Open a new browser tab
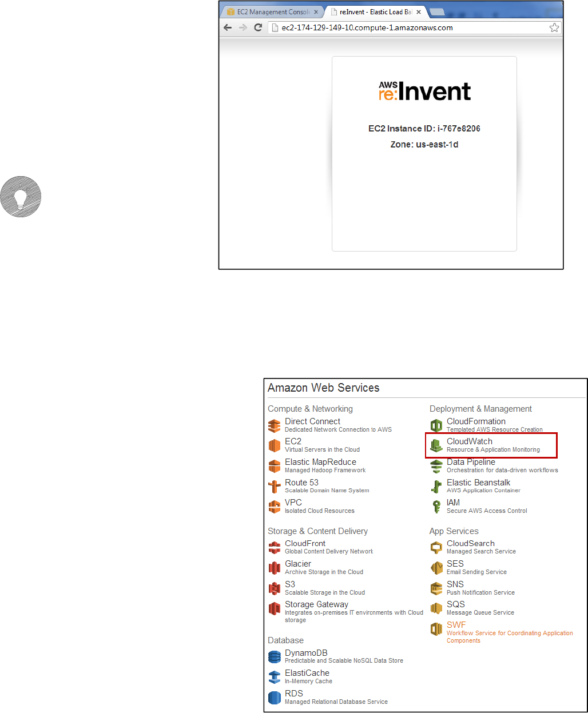The width and height of the screenshot is (588, 713). click(437, 12)
